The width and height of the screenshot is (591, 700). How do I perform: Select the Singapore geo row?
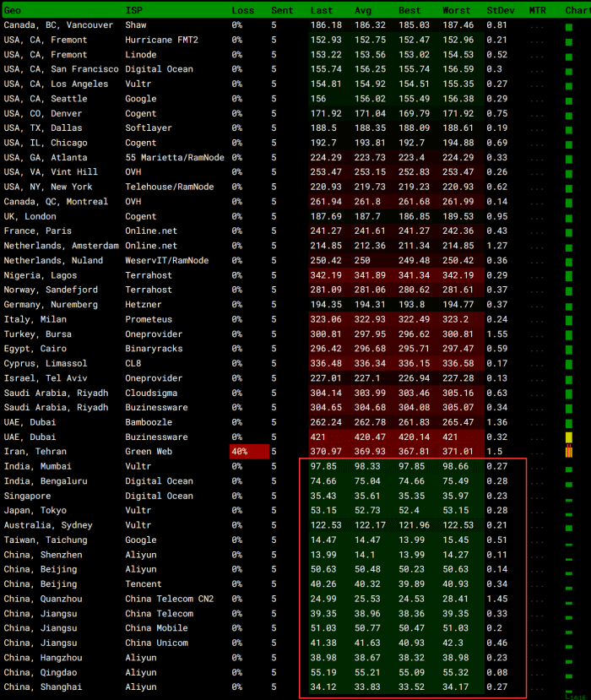(x=27, y=496)
